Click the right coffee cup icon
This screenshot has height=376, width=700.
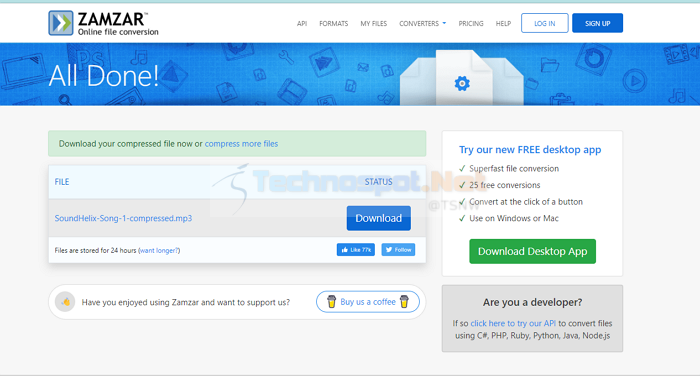pos(404,302)
